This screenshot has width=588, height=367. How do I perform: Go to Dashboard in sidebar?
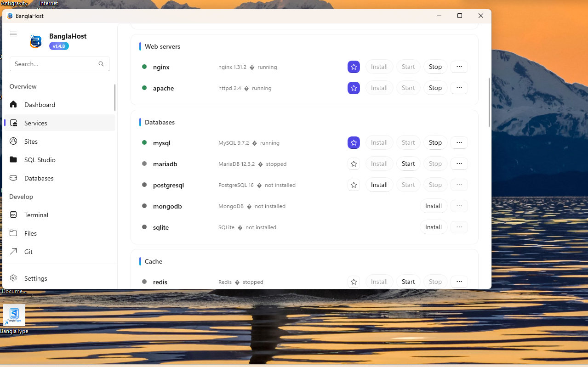coord(60,105)
